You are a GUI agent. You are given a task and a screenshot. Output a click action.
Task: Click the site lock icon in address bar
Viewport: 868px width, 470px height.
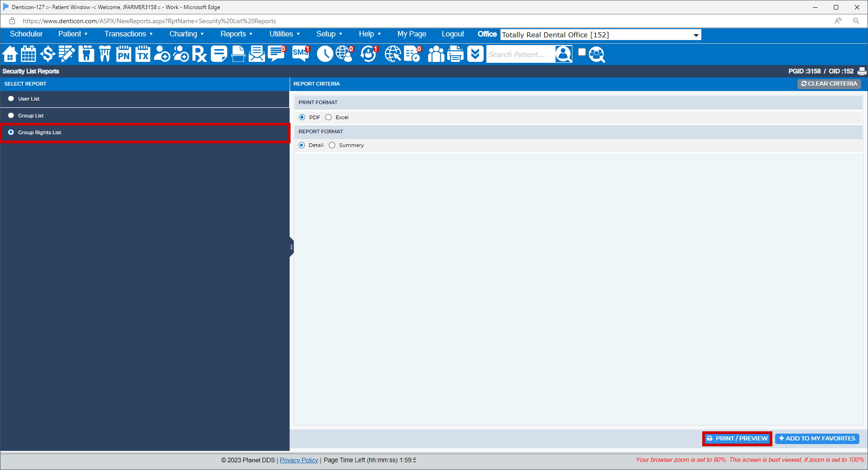pos(12,21)
